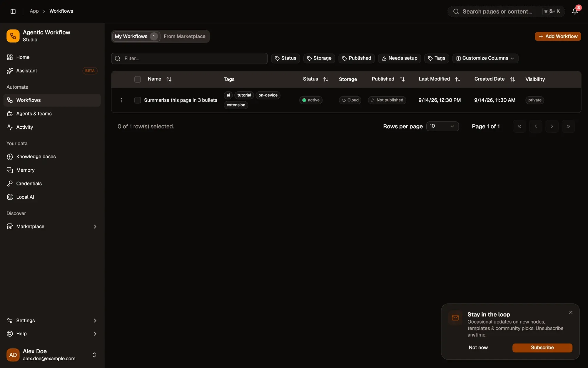
Task: Expand the Help sidebar item
Action: 52,334
